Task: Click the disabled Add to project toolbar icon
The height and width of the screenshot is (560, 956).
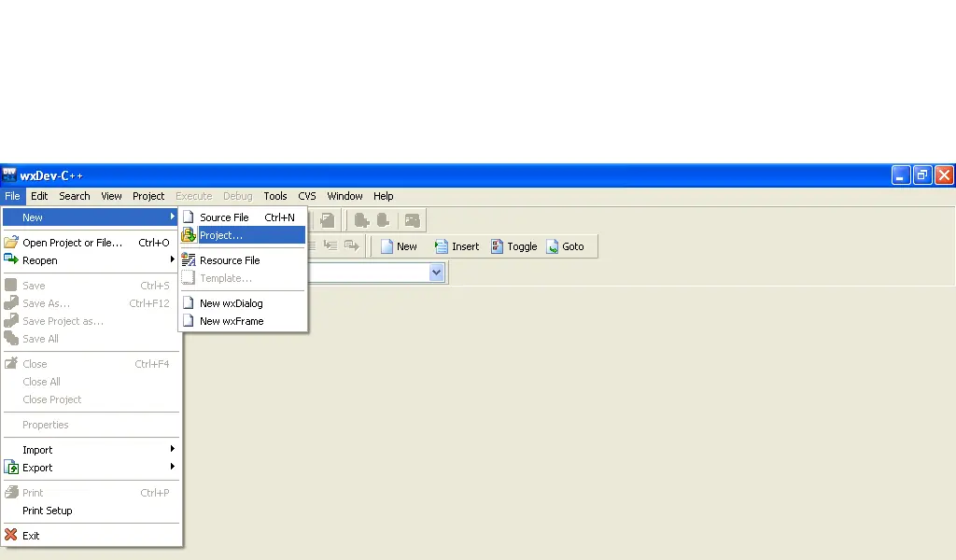Action: click(361, 220)
